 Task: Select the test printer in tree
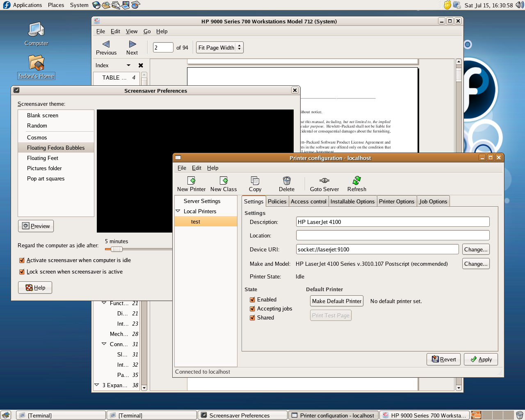206,221
